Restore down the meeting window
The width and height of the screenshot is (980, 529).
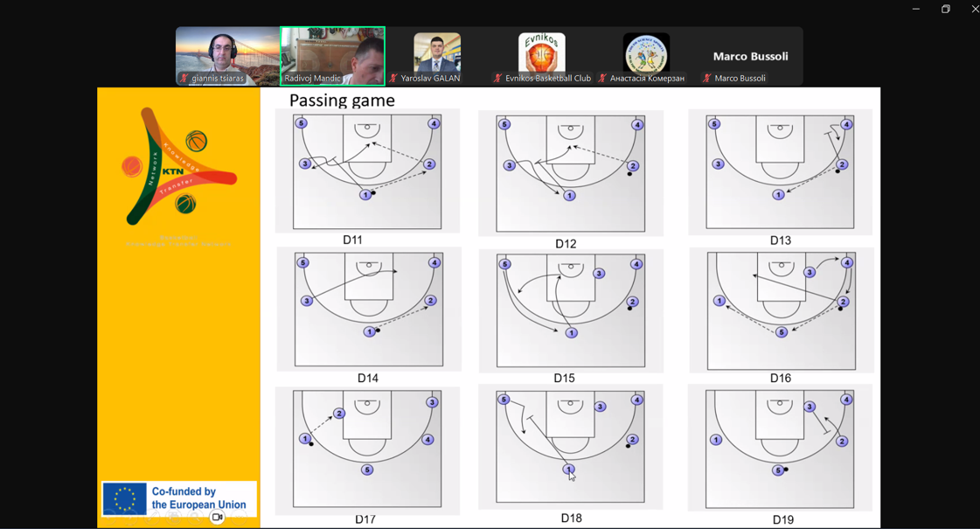pyautogui.click(x=945, y=9)
